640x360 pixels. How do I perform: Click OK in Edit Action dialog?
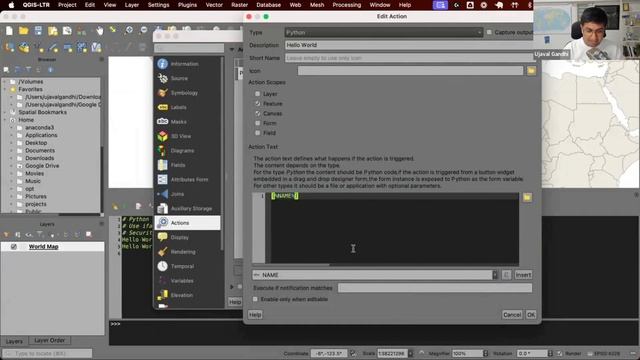click(531, 315)
